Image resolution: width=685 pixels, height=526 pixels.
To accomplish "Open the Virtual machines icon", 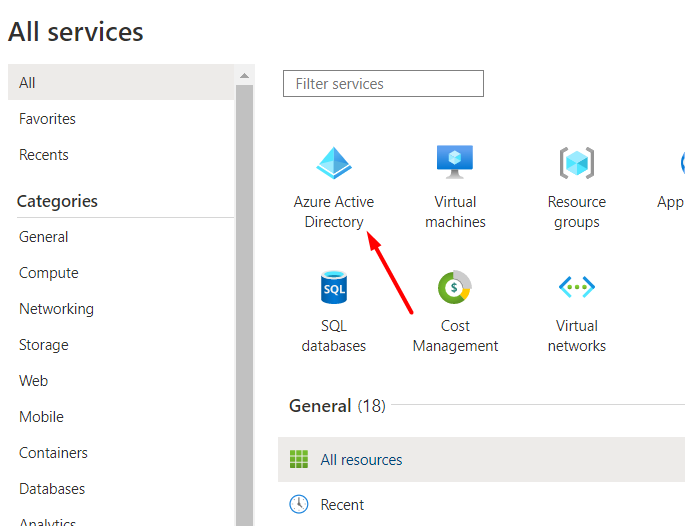I will (x=455, y=162).
